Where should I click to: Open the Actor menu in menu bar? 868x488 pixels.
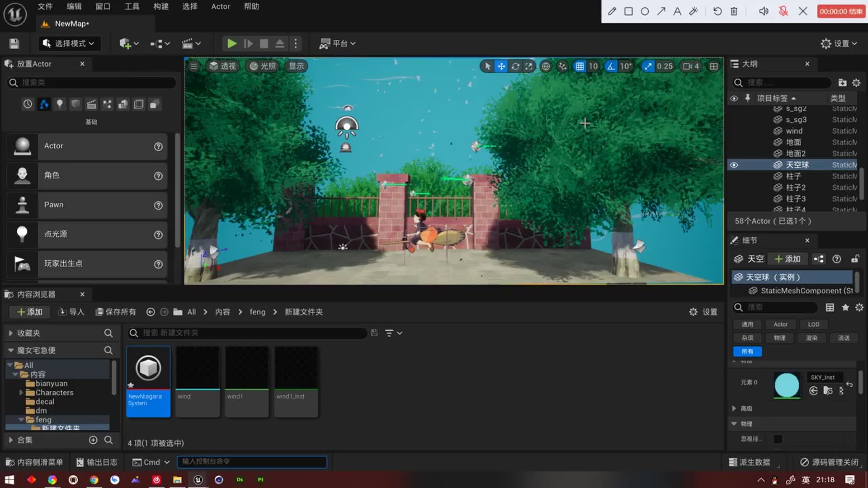pos(220,6)
